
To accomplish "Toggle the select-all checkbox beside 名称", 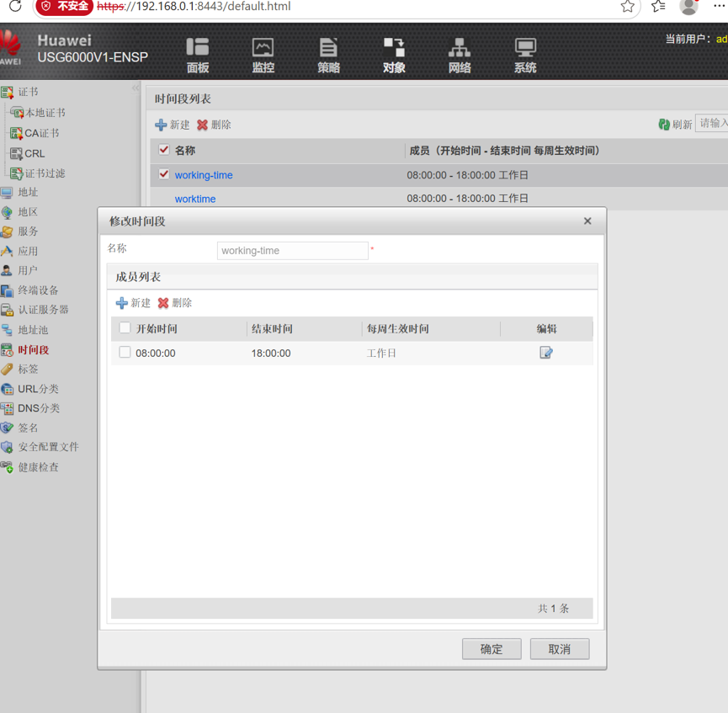I will (x=163, y=150).
